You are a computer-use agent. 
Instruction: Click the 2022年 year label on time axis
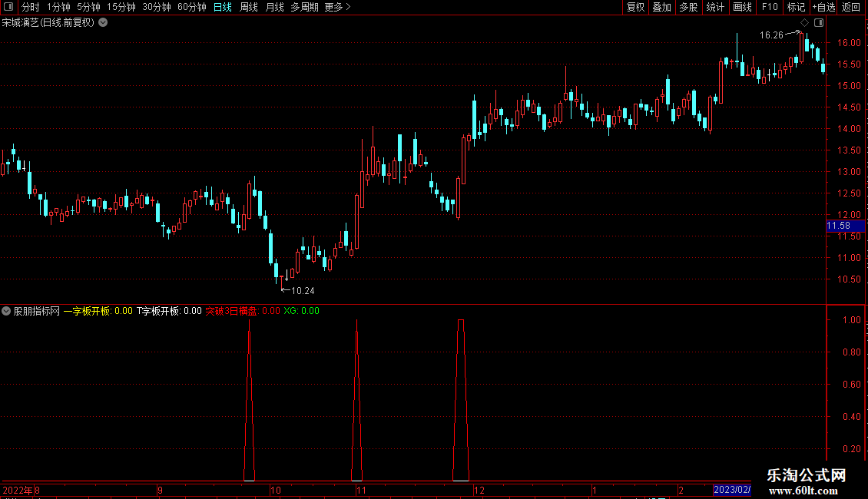(x=17, y=490)
